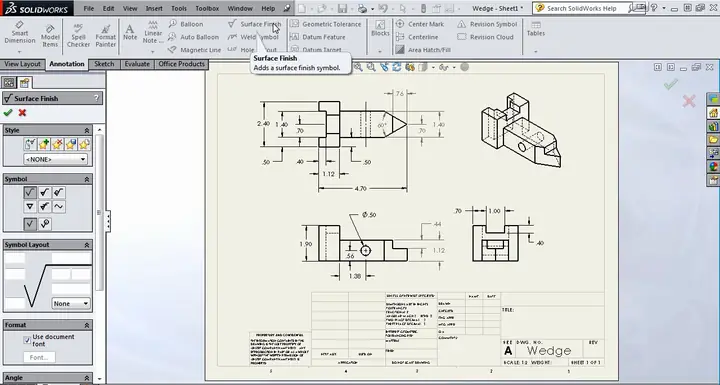Toggle the All Around symbol option
This screenshot has width=720, height=385.
point(45,224)
